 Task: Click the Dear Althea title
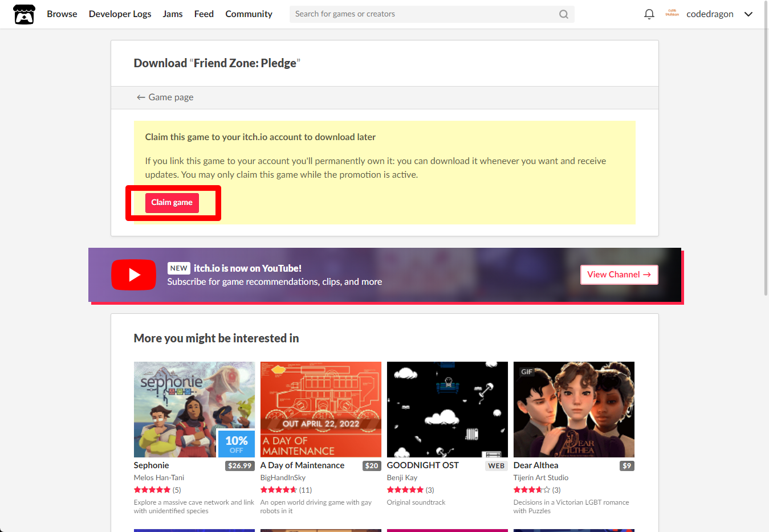click(x=536, y=465)
